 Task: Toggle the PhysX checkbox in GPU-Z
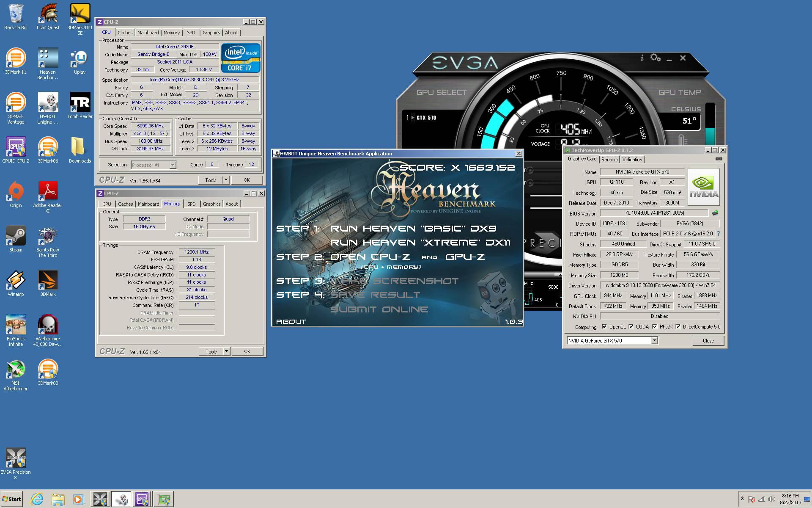pyautogui.click(x=655, y=326)
